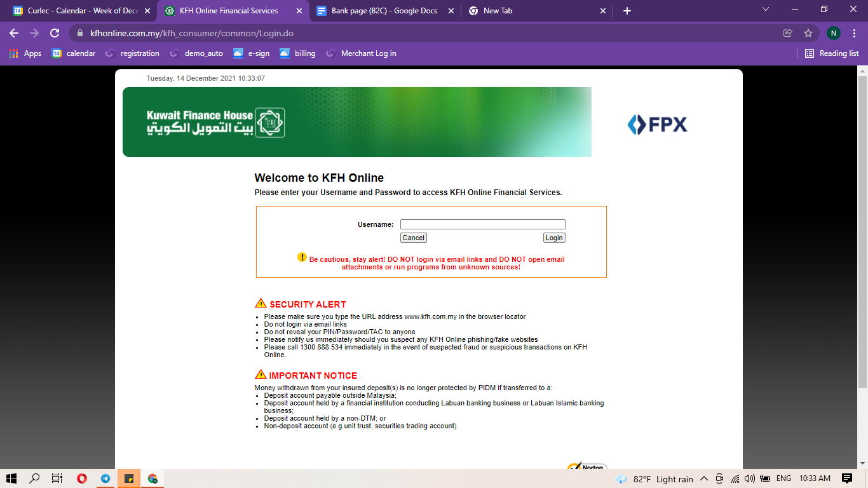Open the demo_auto bookmark
Screen dimensions: 868x488
coord(196,53)
